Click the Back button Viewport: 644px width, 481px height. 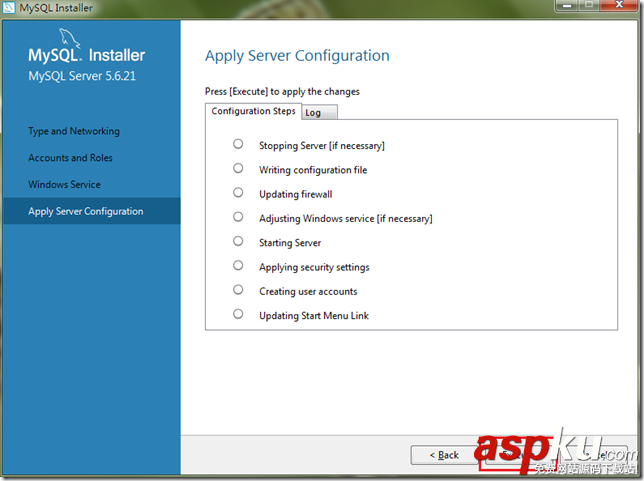tap(444, 455)
